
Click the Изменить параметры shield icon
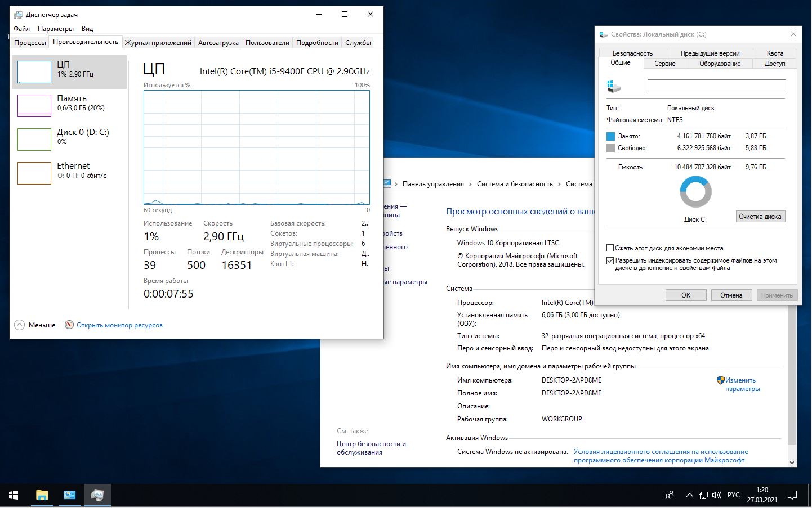click(720, 380)
